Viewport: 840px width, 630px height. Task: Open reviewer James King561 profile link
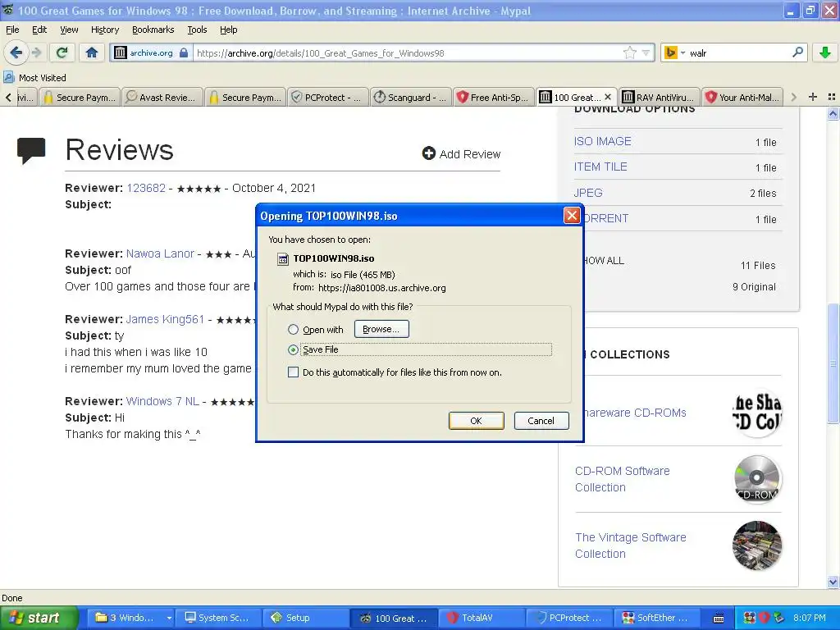click(x=165, y=319)
